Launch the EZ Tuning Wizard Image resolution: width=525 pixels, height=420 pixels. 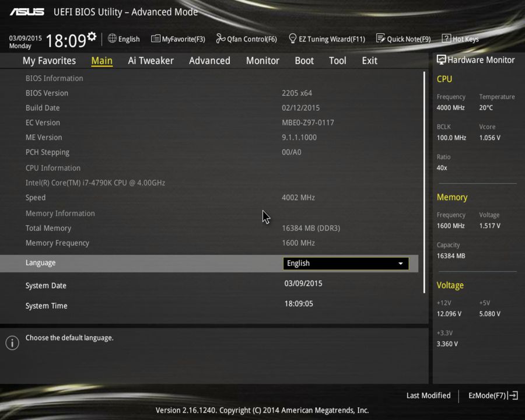pos(327,38)
